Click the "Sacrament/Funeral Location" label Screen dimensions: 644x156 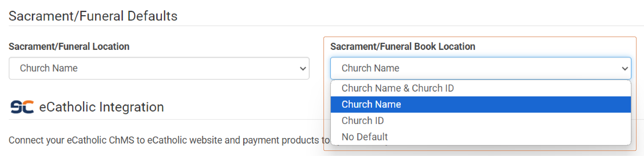click(x=69, y=47)
